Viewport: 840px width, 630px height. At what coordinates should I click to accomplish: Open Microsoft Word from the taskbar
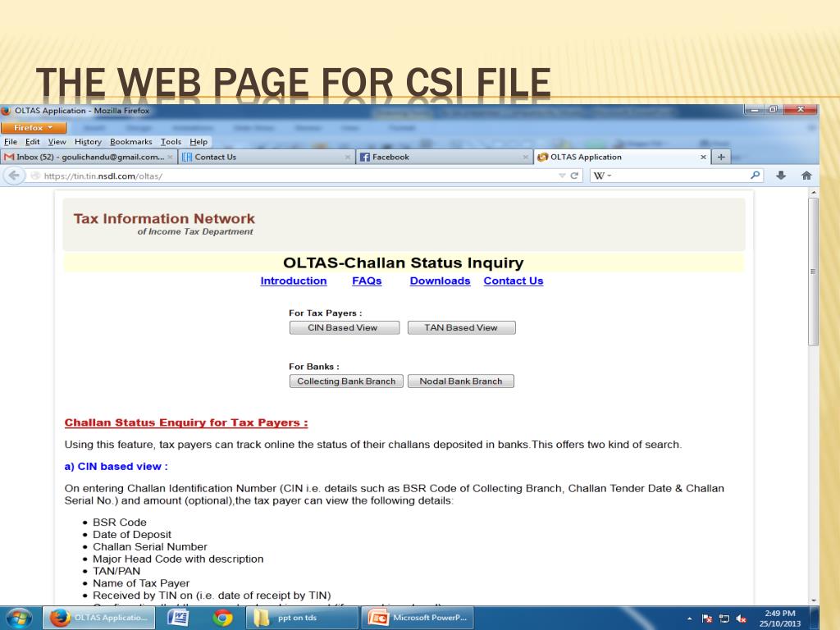(x=178, y=618)
